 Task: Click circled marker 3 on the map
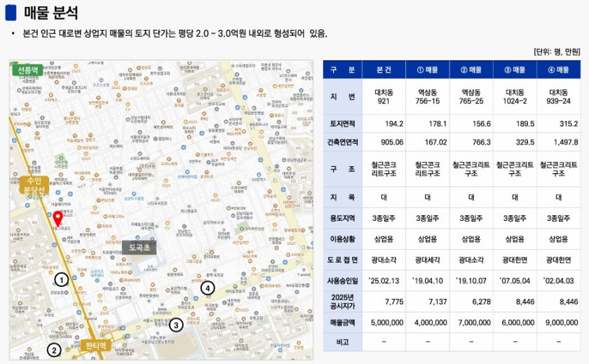(x=176, y=324)
